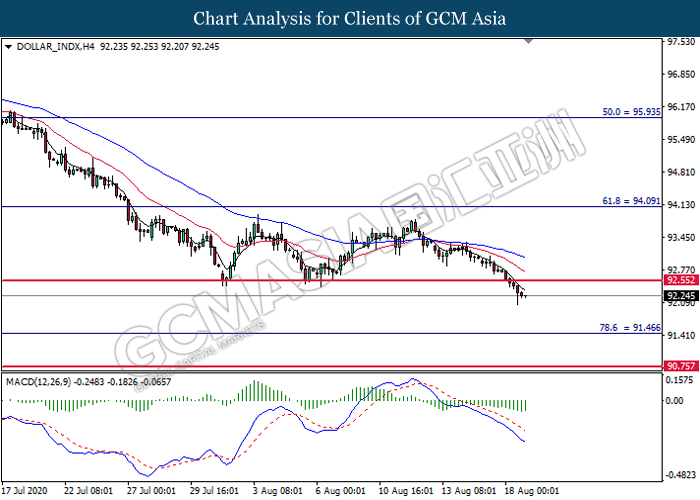Screen dimensions: 700x500
Task: Click the 0.1575 MACD axis value
Action: click(x=679, y=380)
